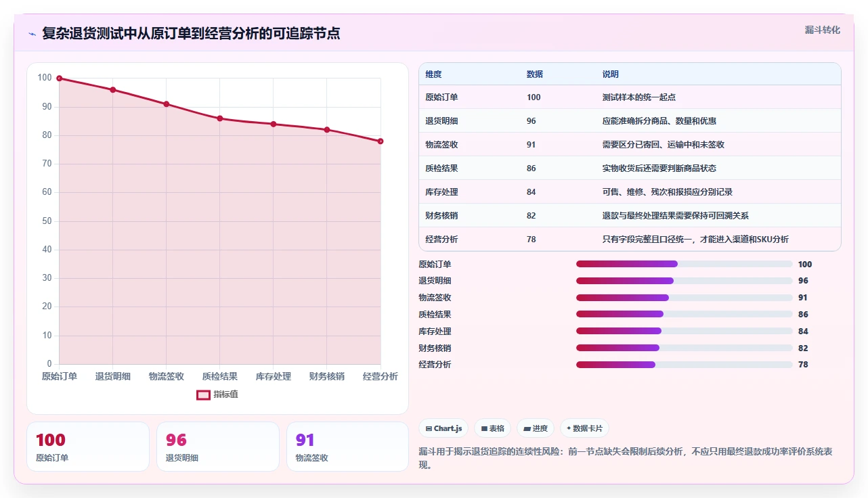Click table value 86 for 质检结果
This screenshot has width=868, height=498.
(531, 168)
